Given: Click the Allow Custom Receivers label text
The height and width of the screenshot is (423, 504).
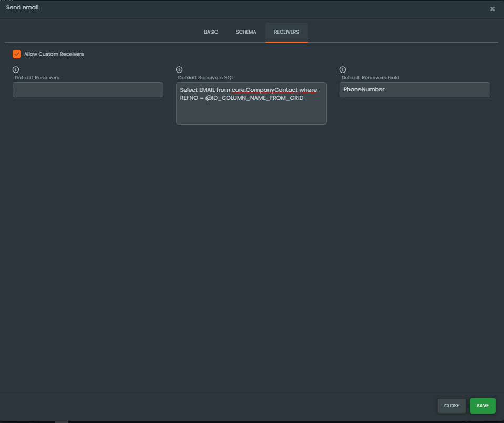Looking at the screenshot, I should click(x=54, y=54).
